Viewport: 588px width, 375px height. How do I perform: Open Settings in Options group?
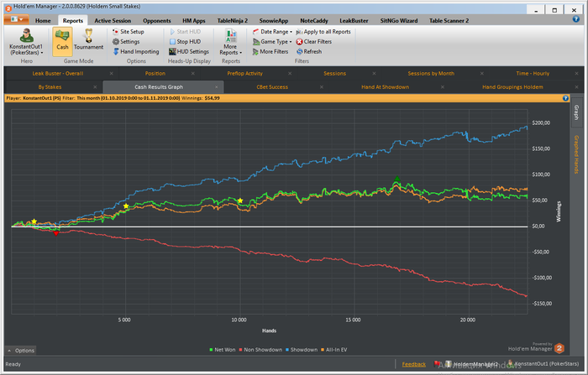click(x=126, y=42)
